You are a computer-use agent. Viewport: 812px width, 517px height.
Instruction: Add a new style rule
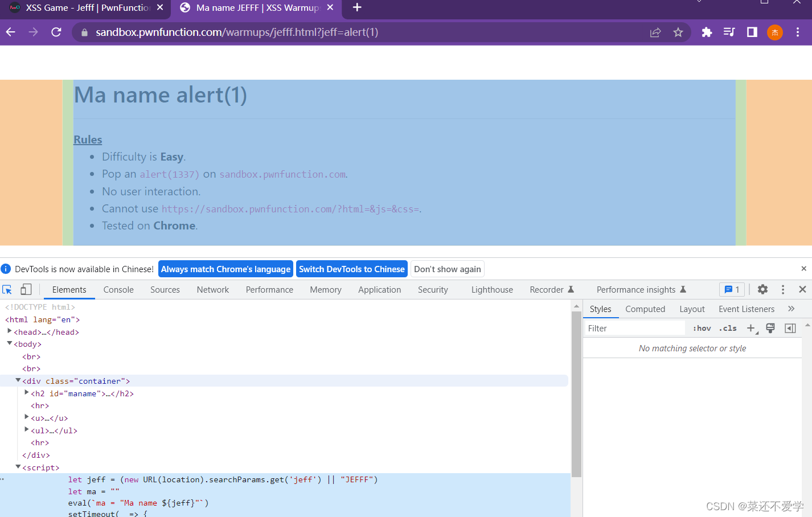click(751, 328)
